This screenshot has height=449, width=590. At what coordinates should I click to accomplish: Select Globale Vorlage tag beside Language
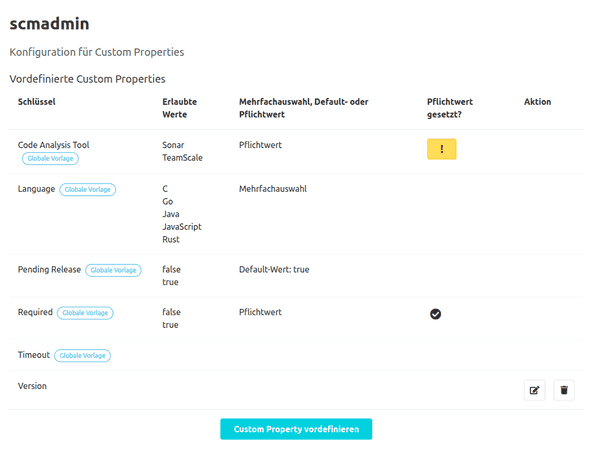click(88, 189)
